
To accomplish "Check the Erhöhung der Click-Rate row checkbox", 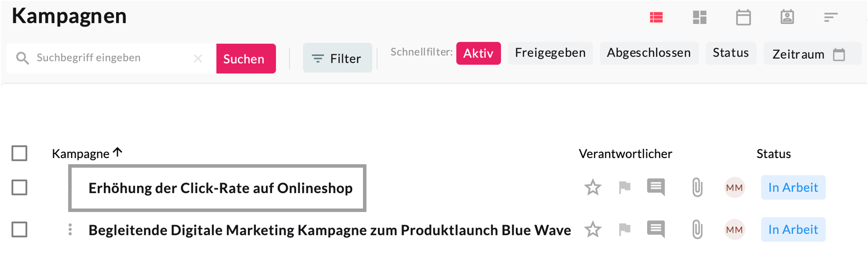I will pos(19,188).
